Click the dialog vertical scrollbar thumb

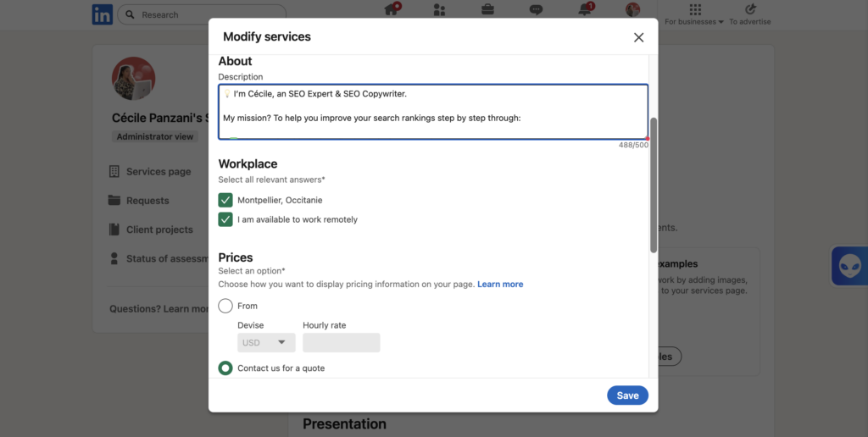(x=654, y=185)
